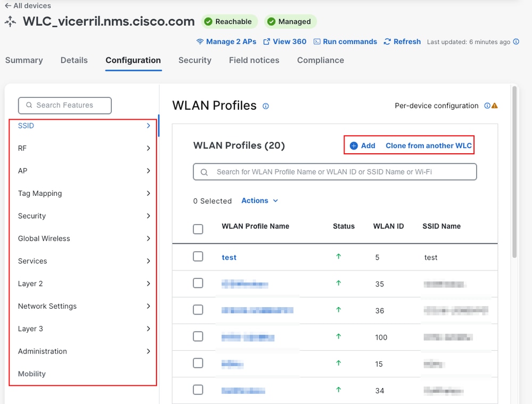
Task: Expand the Layer 2 section
Action: (84, 284)
